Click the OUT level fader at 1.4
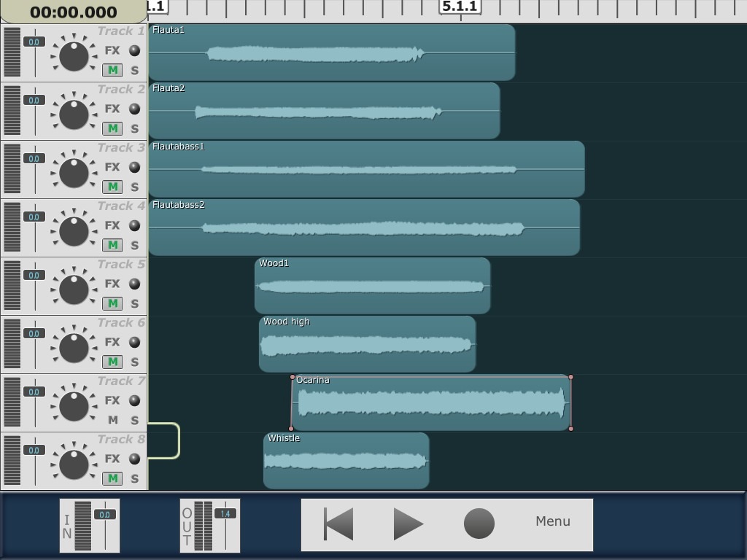The width and height of the screenshot is (747, 560). [x=225, y=514]
